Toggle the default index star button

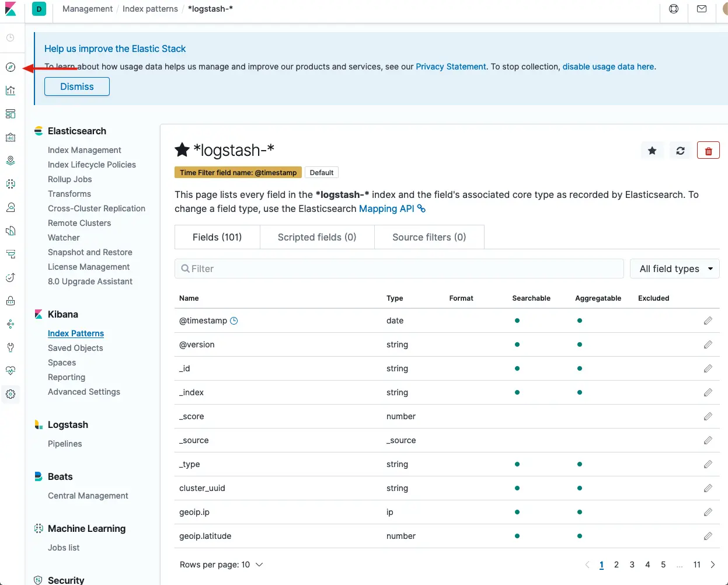pyautogui.click(x=652, y=151)
